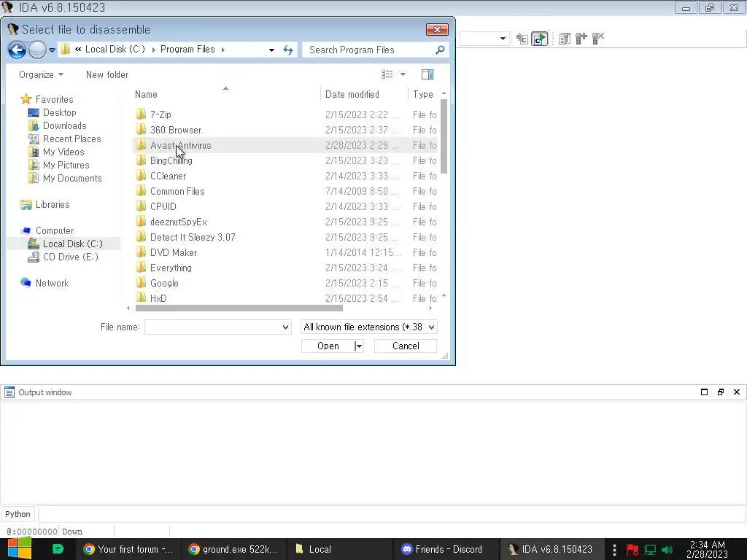Click the IDA breakpoint list toolbar icon
Screen dimensions: 747x560
[565, 39]
